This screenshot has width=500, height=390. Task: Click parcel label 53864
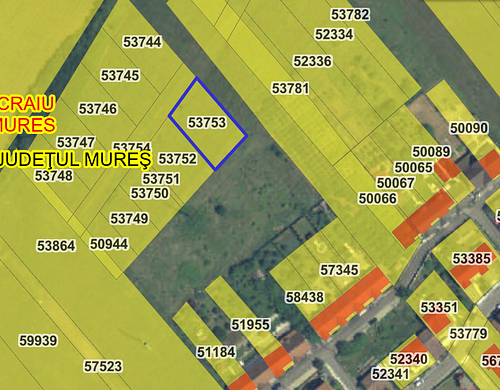pos(56,246)
